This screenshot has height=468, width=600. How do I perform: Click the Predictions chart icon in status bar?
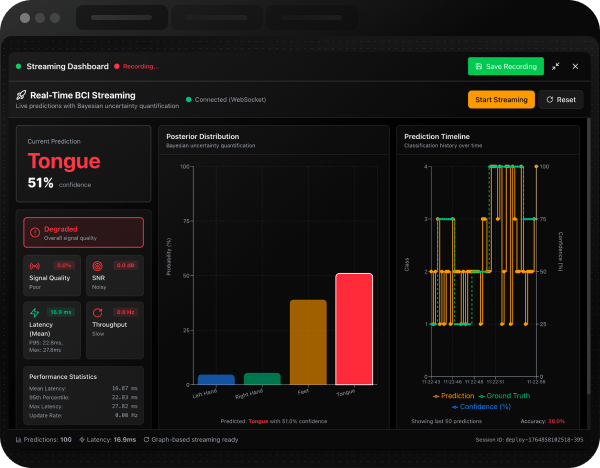pyautogui.click(x=21, y=439)
